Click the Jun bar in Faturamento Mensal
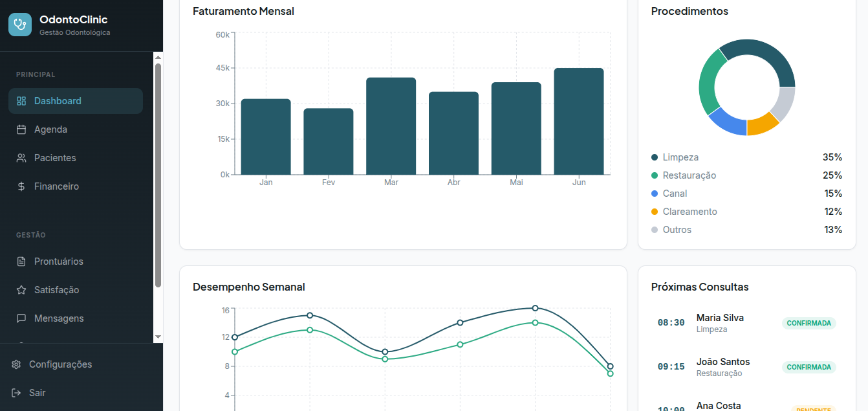Screen dimensions: 868x411 [578, 122]
